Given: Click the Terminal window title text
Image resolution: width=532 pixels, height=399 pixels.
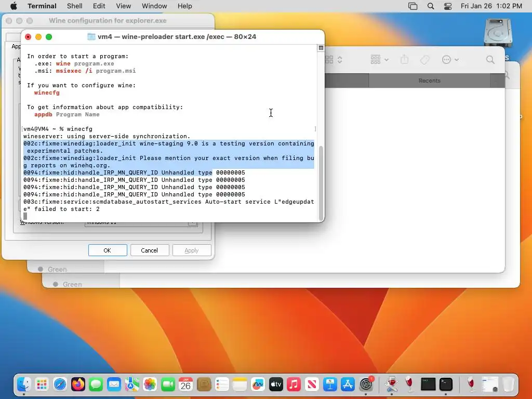Looking at the screenshot, I should (177, 37).
